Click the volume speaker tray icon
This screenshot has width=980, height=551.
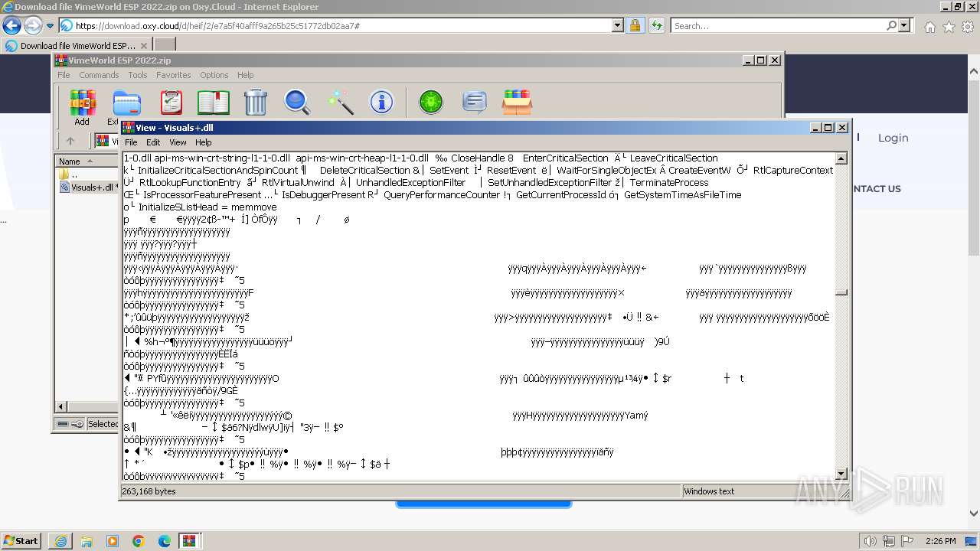(871, 541)
